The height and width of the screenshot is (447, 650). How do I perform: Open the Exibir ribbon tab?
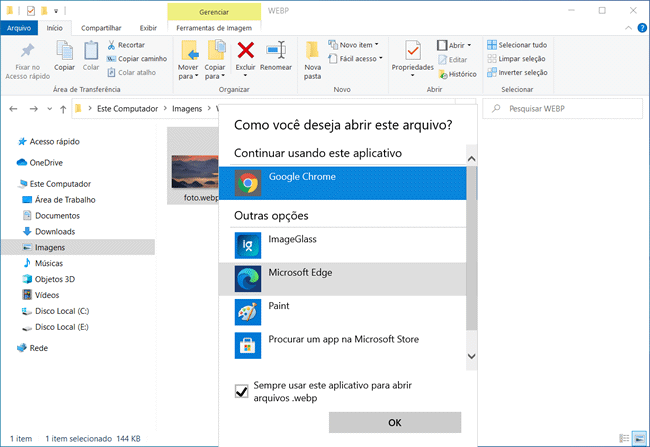pyautogui.click(x=147, y=29)
